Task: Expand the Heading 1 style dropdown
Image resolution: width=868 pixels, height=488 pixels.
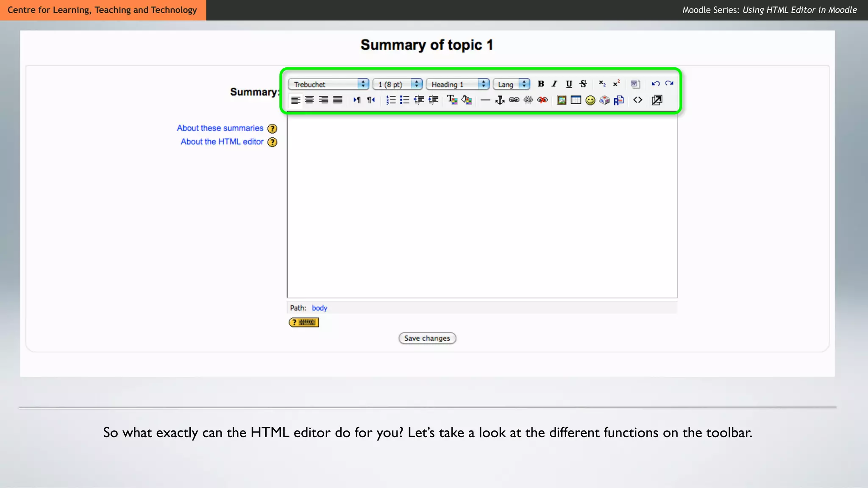Action: point(458,84)
